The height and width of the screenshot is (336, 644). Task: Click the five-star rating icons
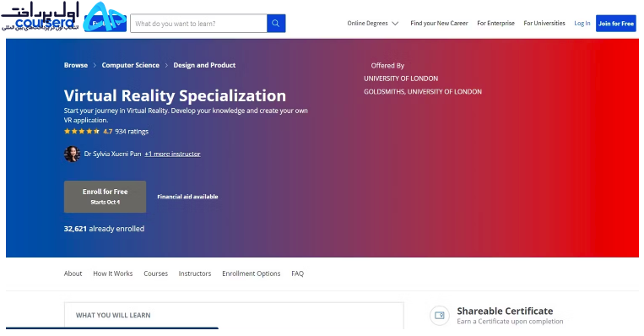coord(82,132)
